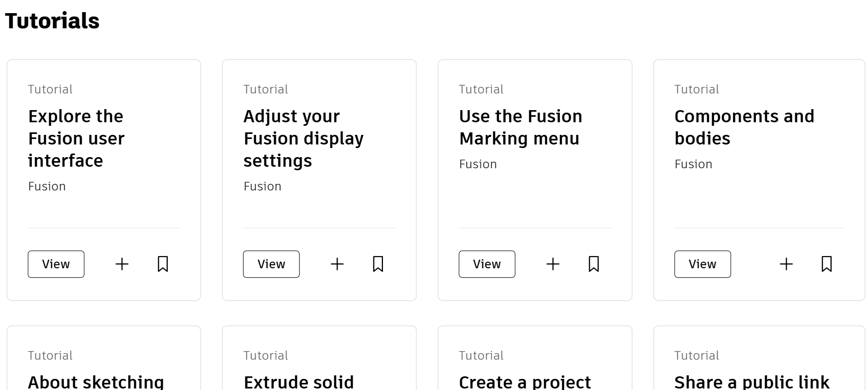Screen dimensions: 868x390
Task: Open the Components and bodies title
Action: [744, 127]
